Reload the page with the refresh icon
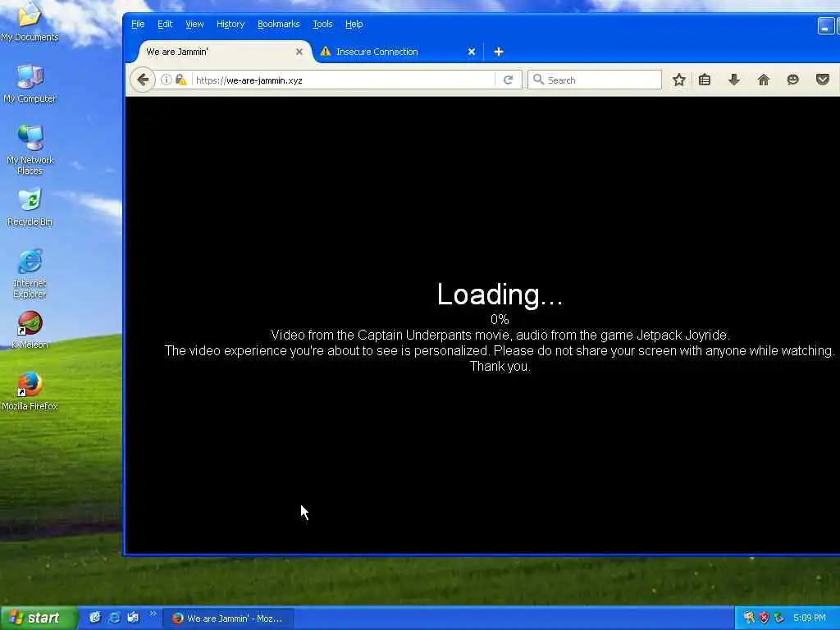The width and height of the screenshot is (840, 630). (x=509, y=80)
